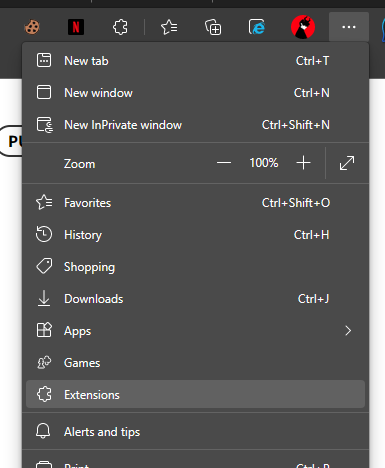Open the Netflix extension icon
Screen dimensions: 385x468
point(76,27)
